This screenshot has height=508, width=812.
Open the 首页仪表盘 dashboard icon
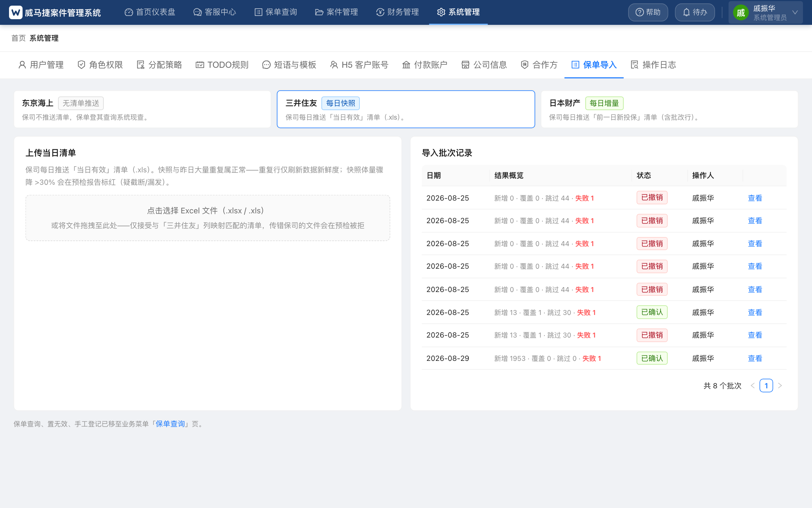(x=129, y=12)
